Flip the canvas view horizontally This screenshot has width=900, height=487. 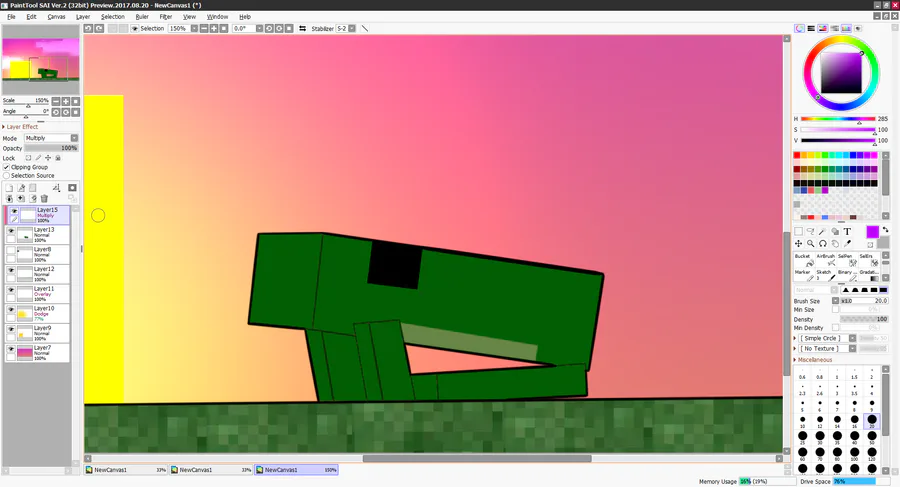click(x=302, y=28)
